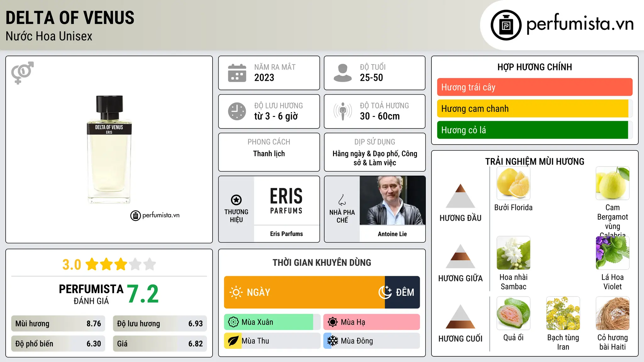Click the unisex gender symbol icon
This screenshot has height=362, width=644.
click(x=22, y=73)
